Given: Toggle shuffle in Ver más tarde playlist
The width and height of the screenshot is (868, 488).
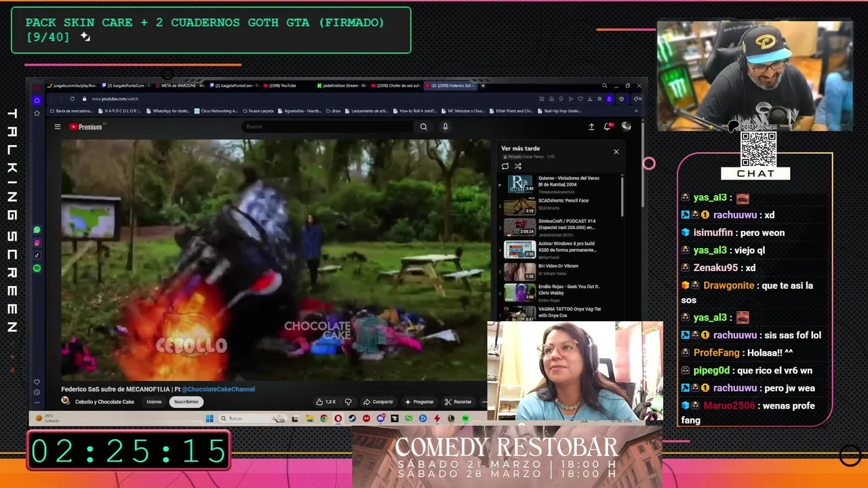Looking at the screenshot, I should tap(517, 166).
